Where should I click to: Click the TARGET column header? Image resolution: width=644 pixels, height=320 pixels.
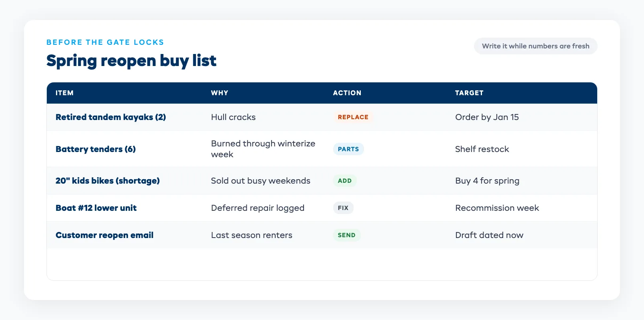coord(469,93)
